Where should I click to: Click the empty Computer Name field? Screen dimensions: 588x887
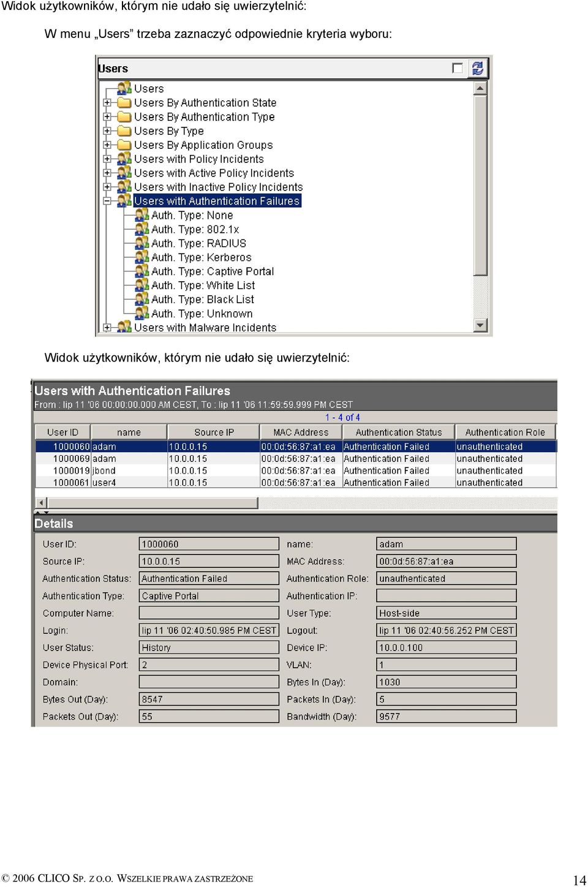click(209, 613)
